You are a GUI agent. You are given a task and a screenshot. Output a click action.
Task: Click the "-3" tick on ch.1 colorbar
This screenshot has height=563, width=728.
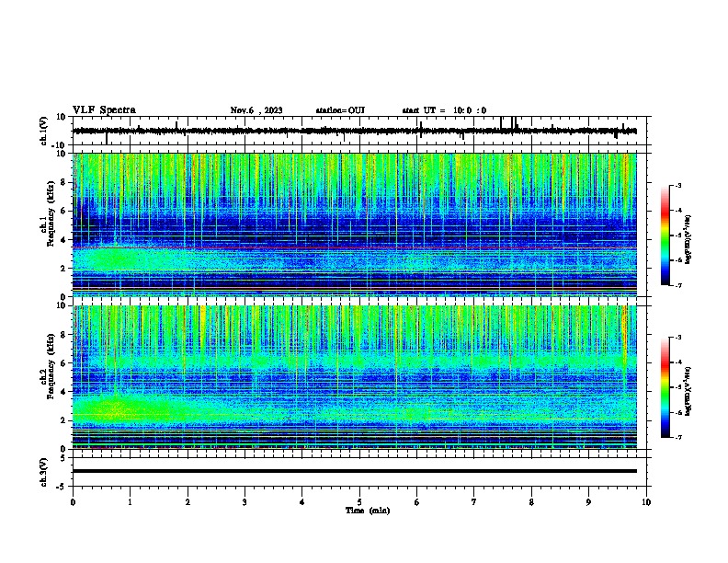677,185
